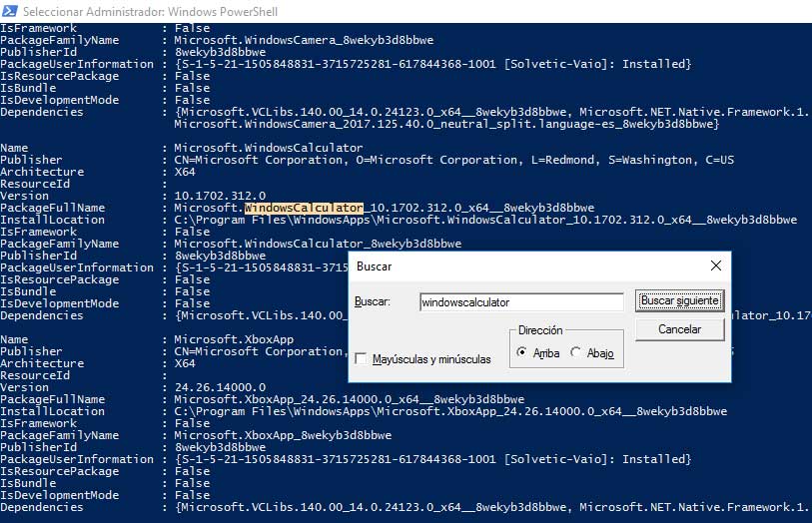
Task: Click the WindowsCalculator Publisher line with L=Redmond
Action: tap(453, 160)
